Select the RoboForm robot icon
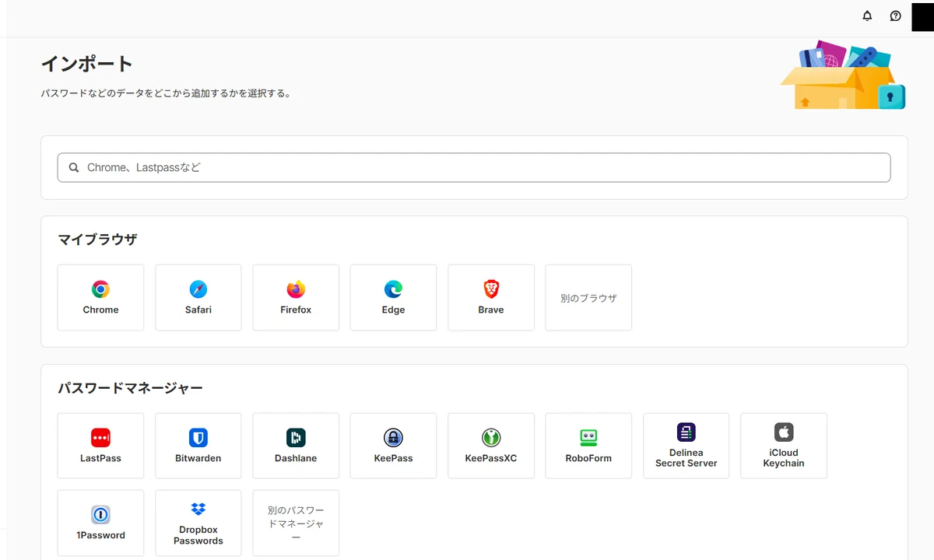This screenshot has width=934, height=560. pos(588,438)
